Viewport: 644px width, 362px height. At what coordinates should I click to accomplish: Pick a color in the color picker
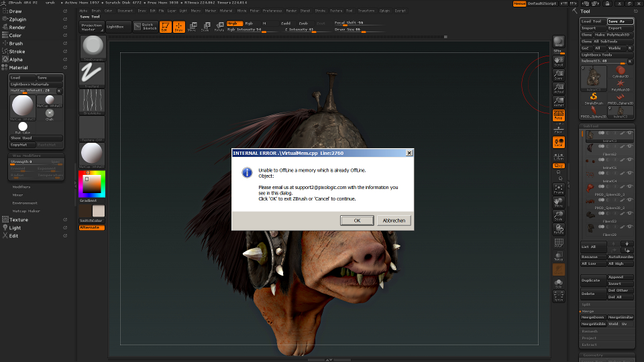click(92, 184)
